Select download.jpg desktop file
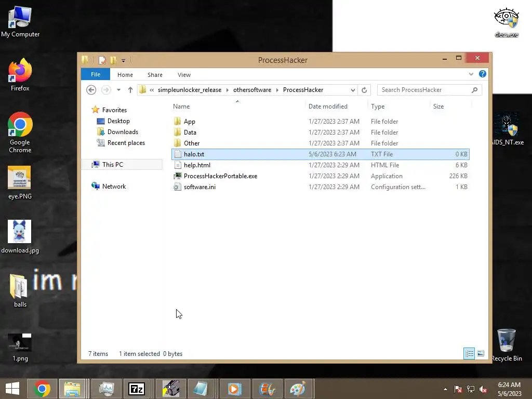The height and width of the screenshot is (399, 532). (20, 236)
